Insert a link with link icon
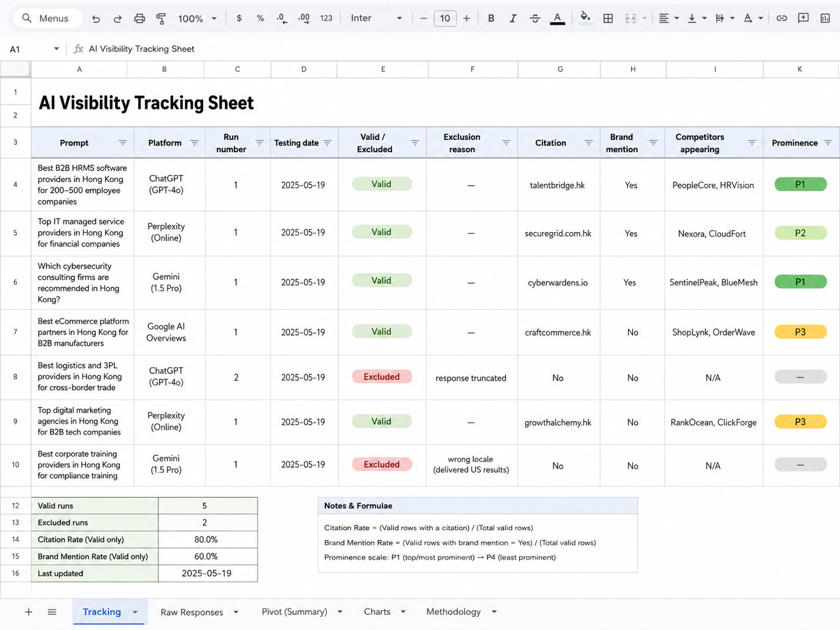840x630 pixels. coord(781,19)
